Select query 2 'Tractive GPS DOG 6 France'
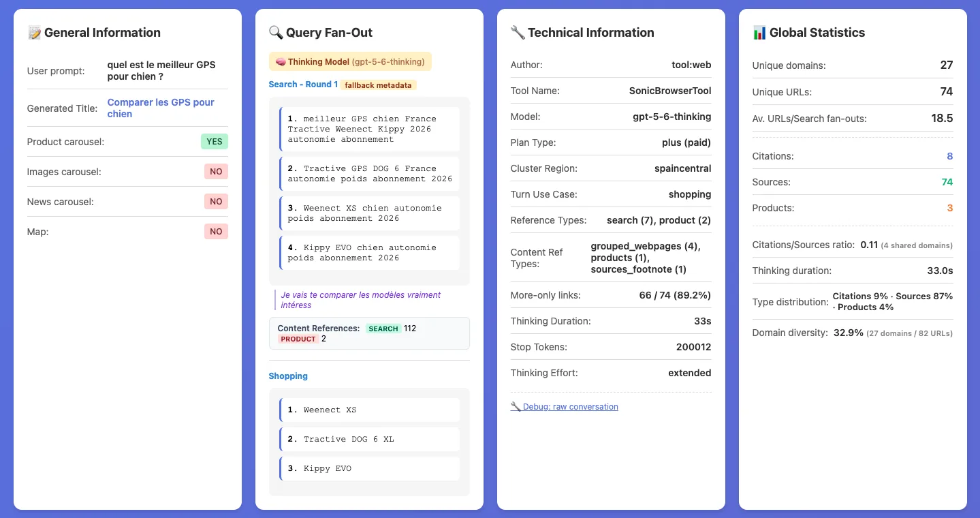The image size is (980, 518). [370, 174]
